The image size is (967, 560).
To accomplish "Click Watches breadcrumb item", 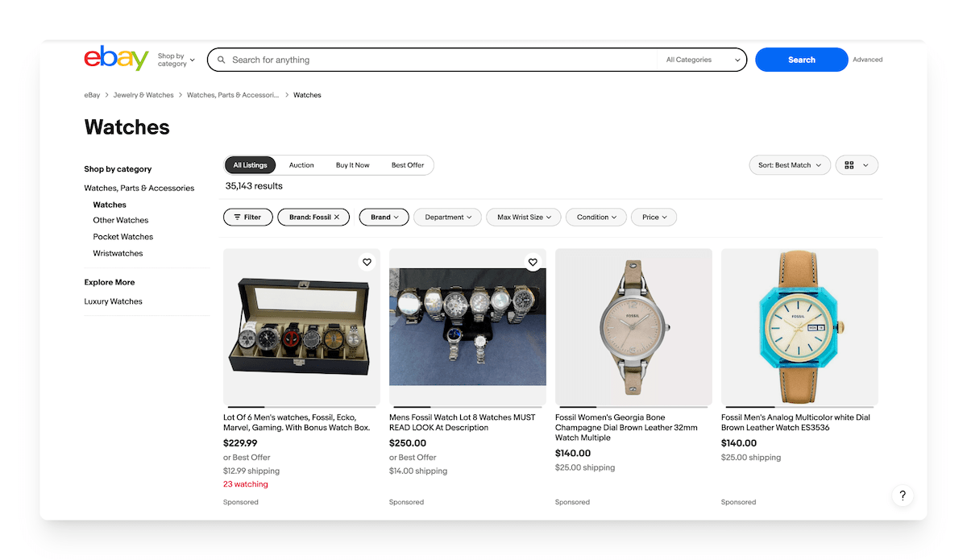I will (307, 95).
